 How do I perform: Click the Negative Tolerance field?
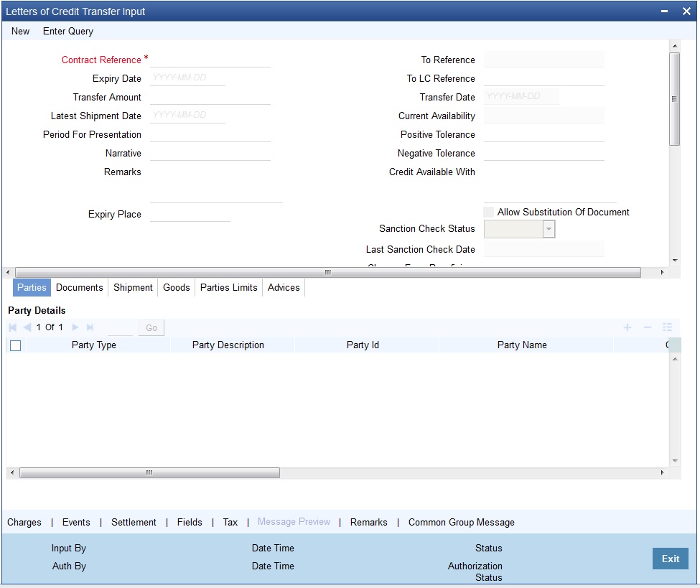pos(543,153)
